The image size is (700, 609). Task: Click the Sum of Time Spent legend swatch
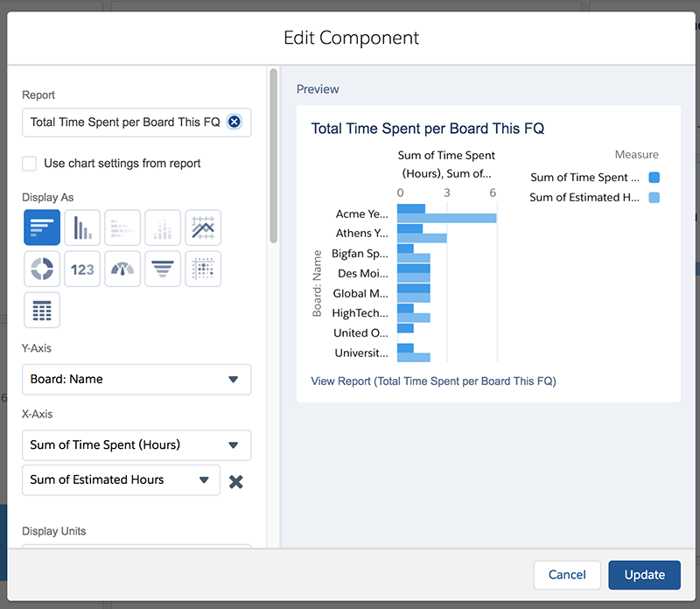(x=654, y=178)
